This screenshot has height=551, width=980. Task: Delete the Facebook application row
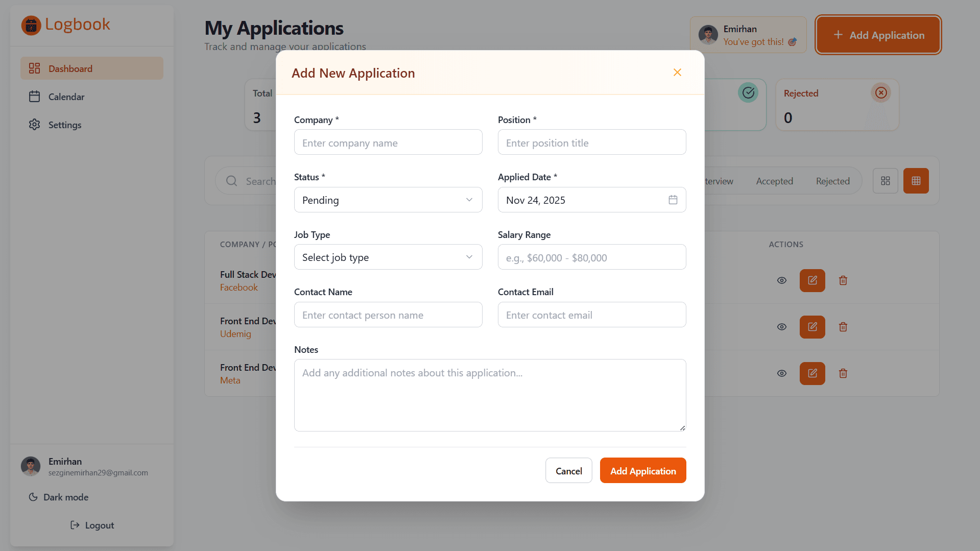point(843,280)
